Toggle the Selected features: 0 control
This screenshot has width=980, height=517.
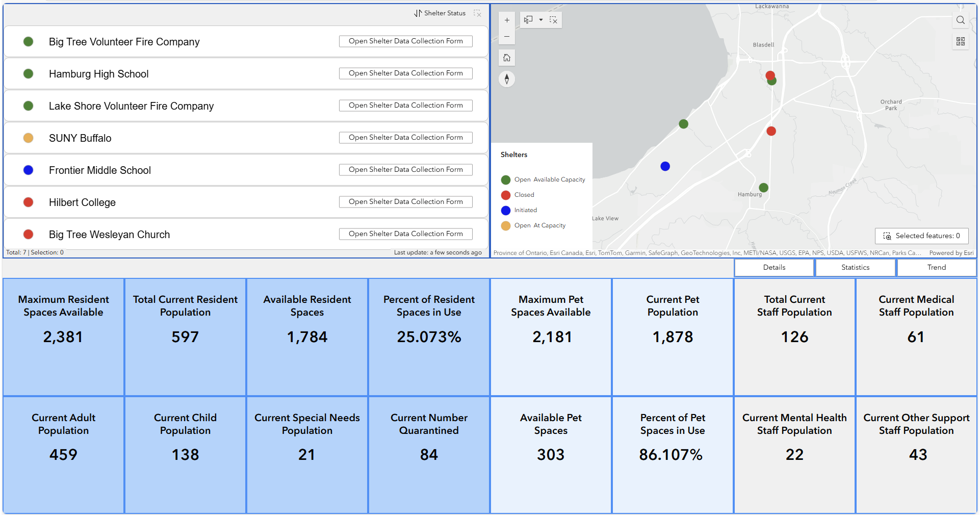pos(921,236)
